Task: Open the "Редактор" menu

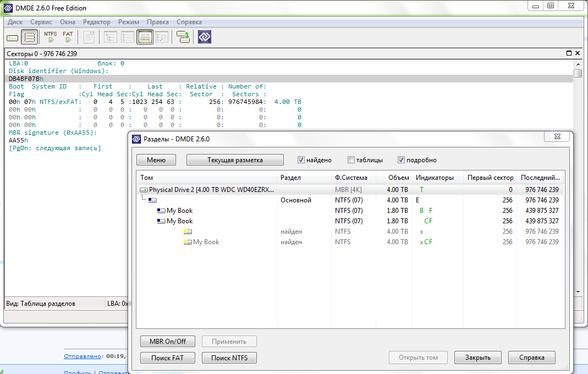Action: (x=96, y=22)
